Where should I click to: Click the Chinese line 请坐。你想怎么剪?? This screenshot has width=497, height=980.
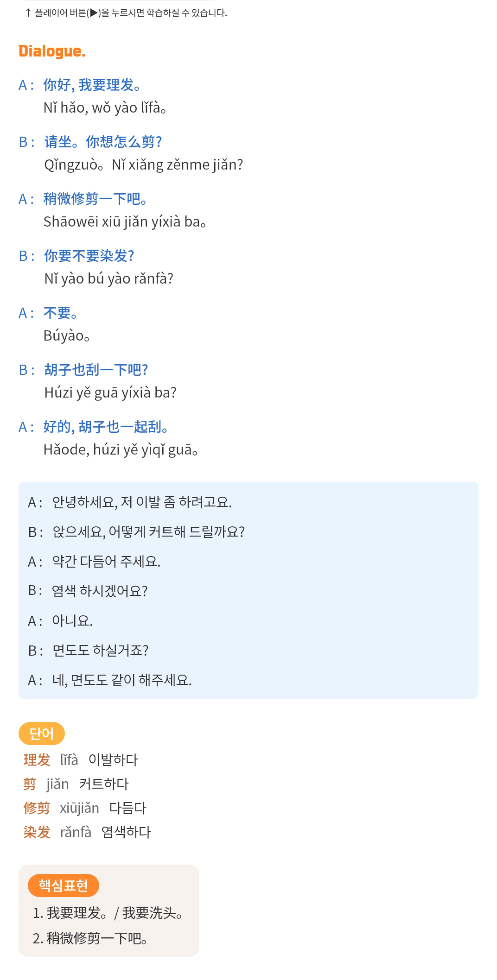tap(103, 142)
